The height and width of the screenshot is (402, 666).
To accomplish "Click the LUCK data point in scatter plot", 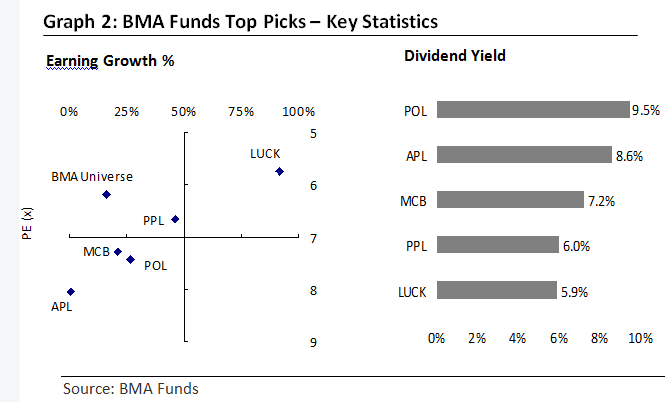I will tap(280, 172).
